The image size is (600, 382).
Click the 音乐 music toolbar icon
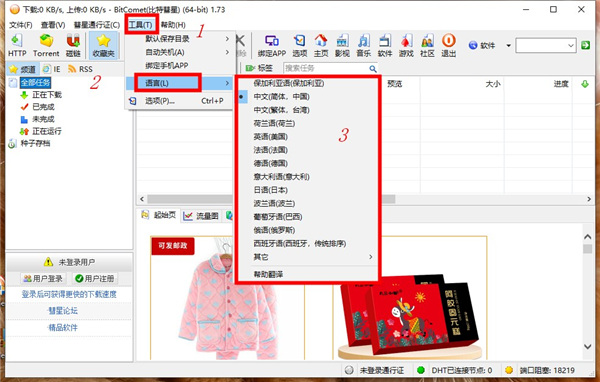click(x=364, y=45)
